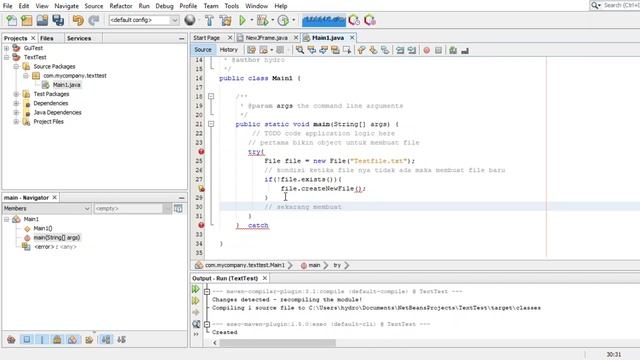The height and width of the screenshot is (360, 640).
Task: Switch to the NewJFrame.java editor tab
Action: pos(267,38)
